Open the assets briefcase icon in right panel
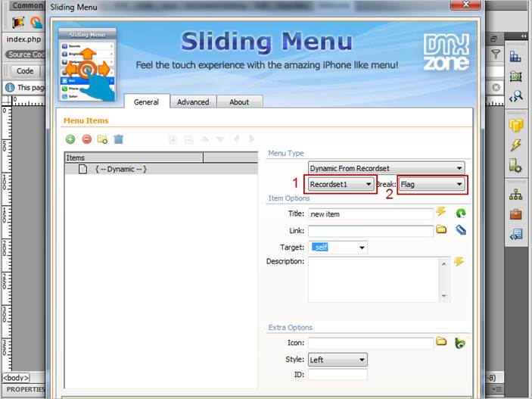This screenshot has height=399, width=532. click(515, 214)
